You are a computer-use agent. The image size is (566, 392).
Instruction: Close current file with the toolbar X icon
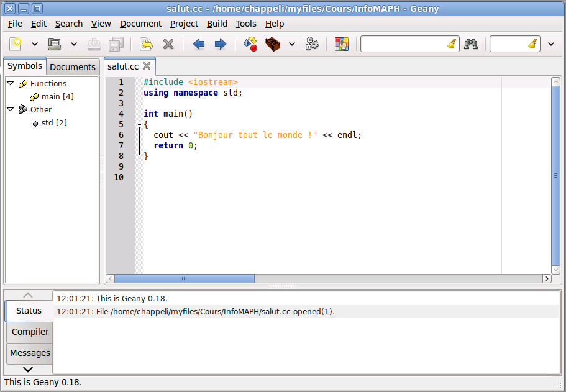click(168, 44)
